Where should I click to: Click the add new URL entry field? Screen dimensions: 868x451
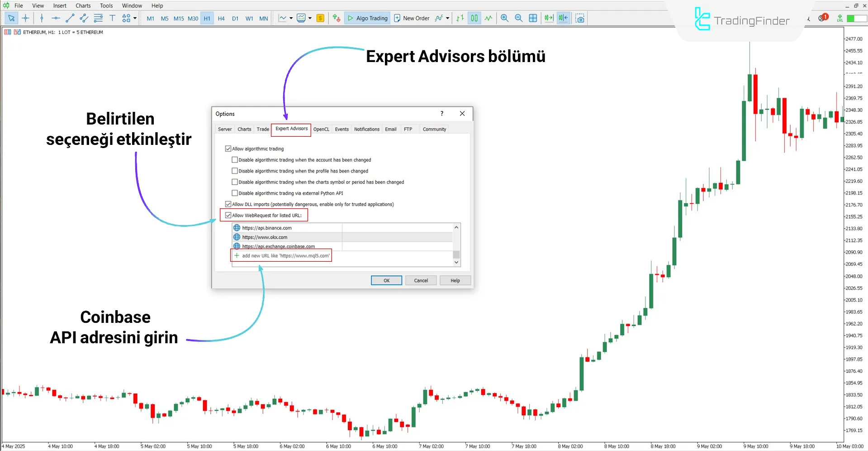point(285,256)
